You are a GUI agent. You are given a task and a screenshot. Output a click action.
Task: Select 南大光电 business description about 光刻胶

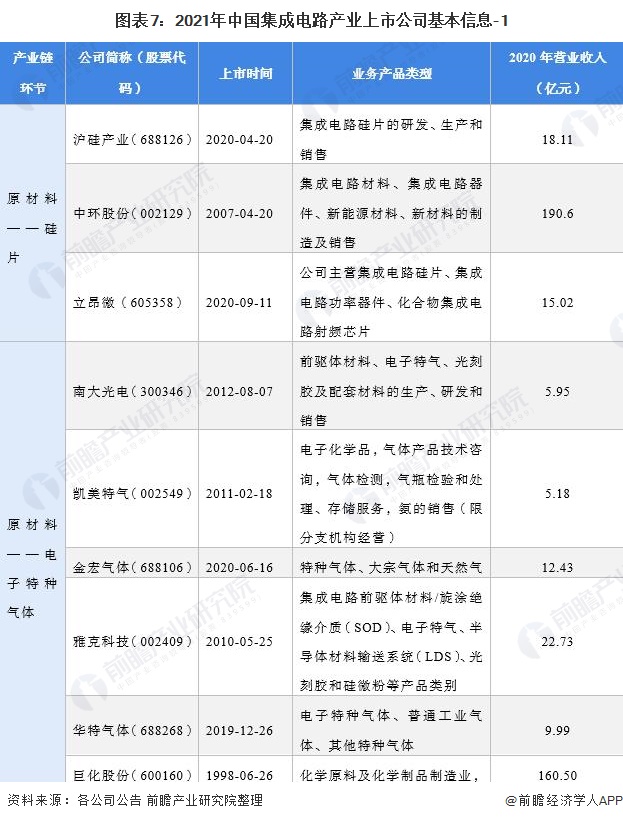click(391, 392)
